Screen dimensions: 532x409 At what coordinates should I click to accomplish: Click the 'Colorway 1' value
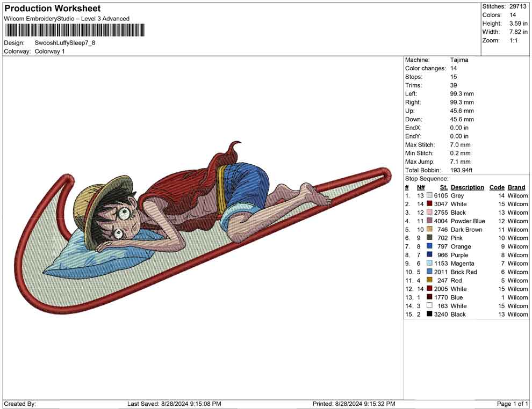click(49, 52)
